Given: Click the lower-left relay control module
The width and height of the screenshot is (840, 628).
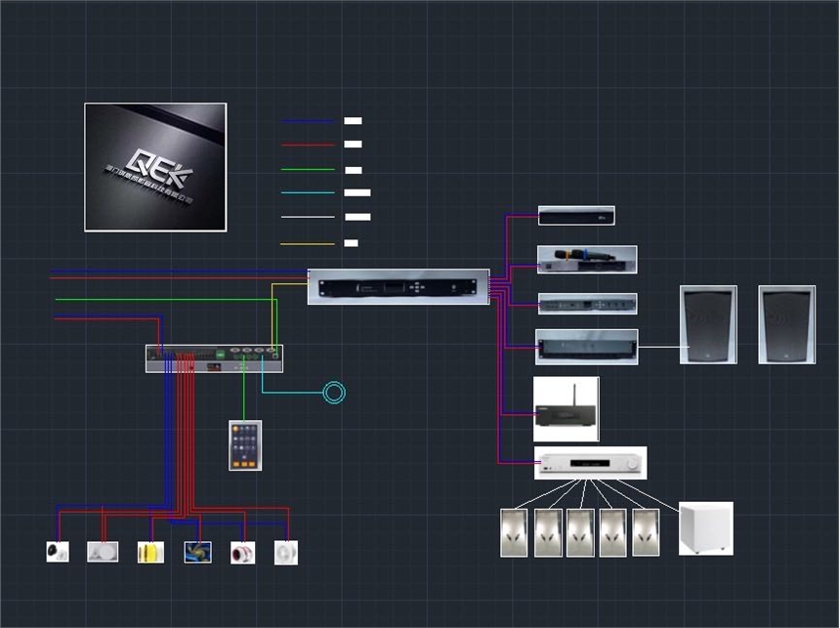Looking at the screenshot, I should (x=214, y=358).
